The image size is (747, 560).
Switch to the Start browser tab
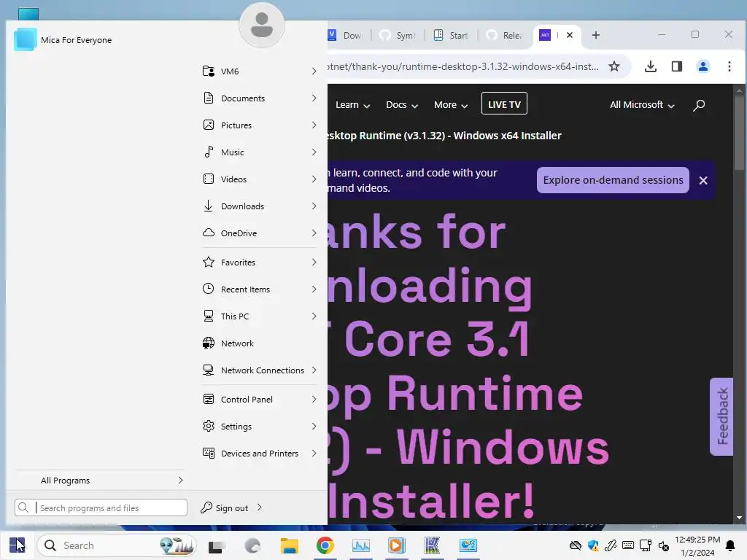point(451,35)
